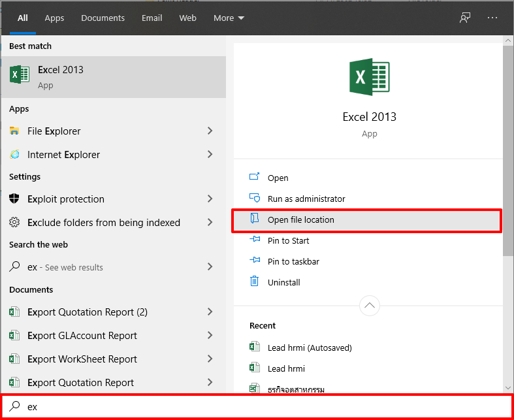Expand Internet Explorer result with its arrow
The height and width of the screenshot is (420, 514).
(x=210, y=154)
